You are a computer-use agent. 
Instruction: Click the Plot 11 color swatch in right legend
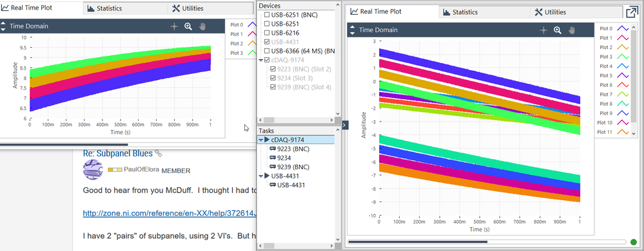pos(623,132)
